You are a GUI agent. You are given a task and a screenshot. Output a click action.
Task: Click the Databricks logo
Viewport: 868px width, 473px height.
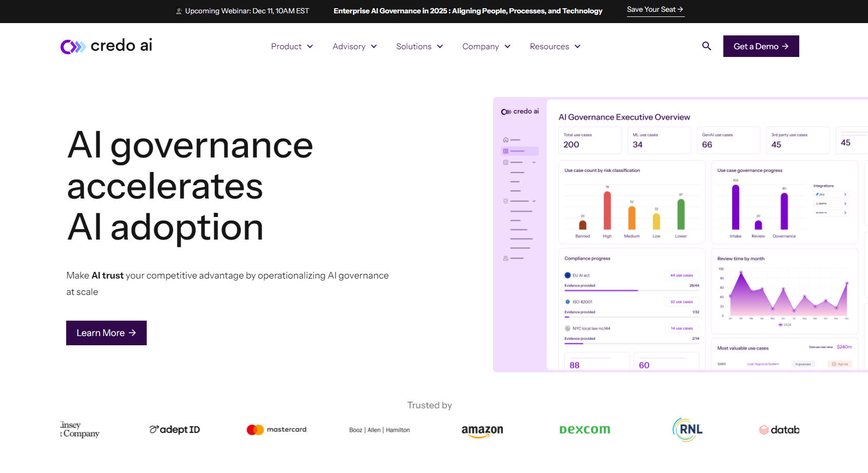pyautogui.click(x=779, y=430)
